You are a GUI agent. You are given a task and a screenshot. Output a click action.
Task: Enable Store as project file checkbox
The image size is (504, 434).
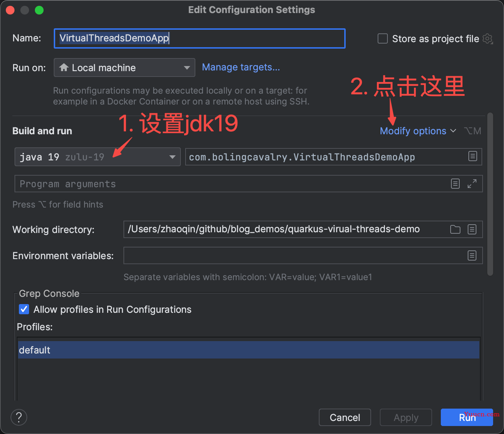pos(383,38)
